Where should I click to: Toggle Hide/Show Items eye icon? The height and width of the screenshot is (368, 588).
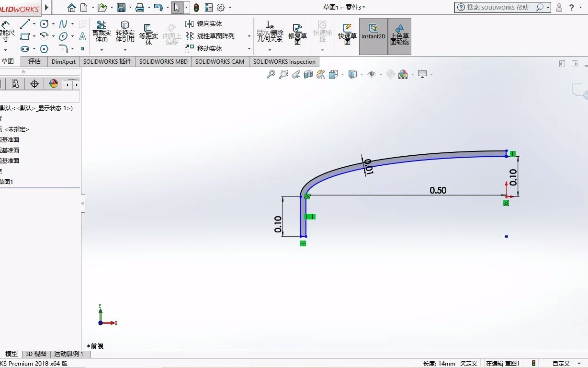372,74
